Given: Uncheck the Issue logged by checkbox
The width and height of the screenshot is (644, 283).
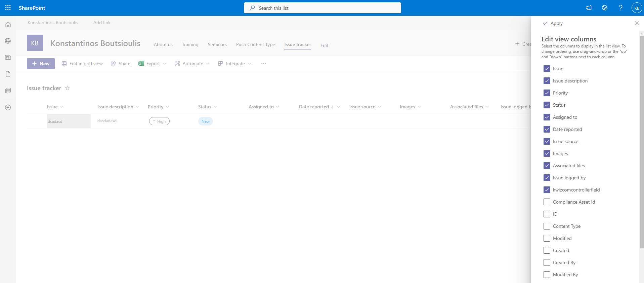Looking at the screenshot, I should [x=547, y=178].
